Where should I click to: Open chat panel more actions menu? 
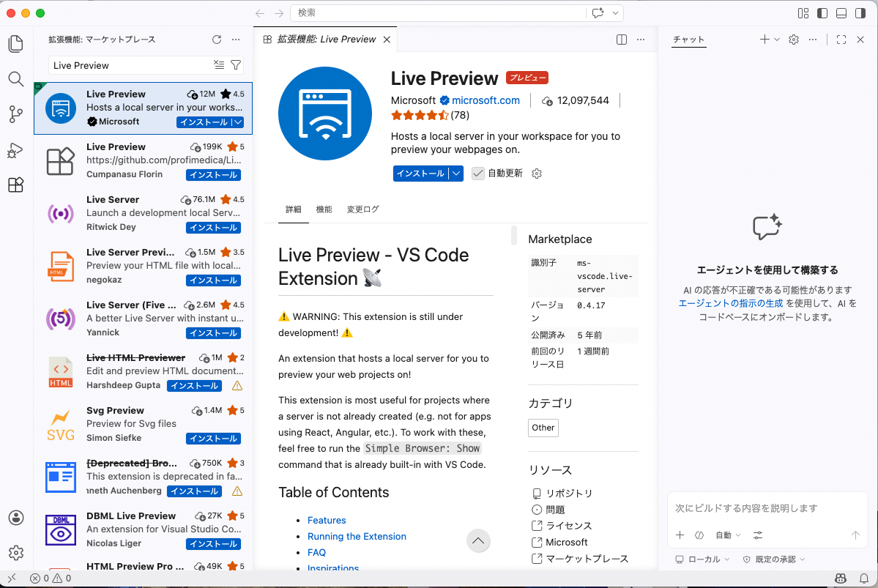click(x=813, y=40)
